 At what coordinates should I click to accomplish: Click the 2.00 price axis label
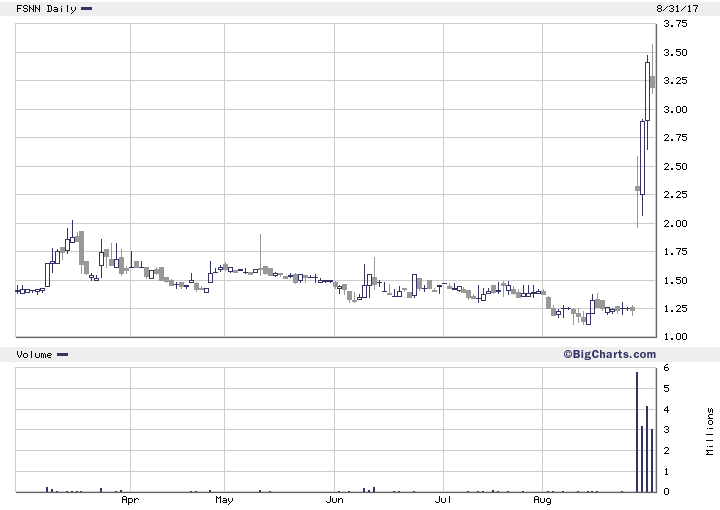tap(675, 223)
